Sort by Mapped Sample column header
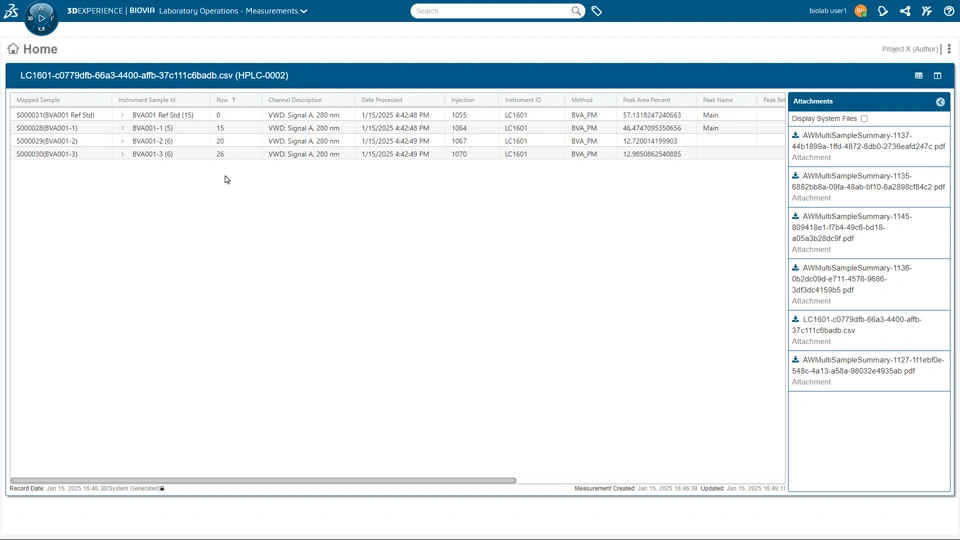 pos(38,100)
